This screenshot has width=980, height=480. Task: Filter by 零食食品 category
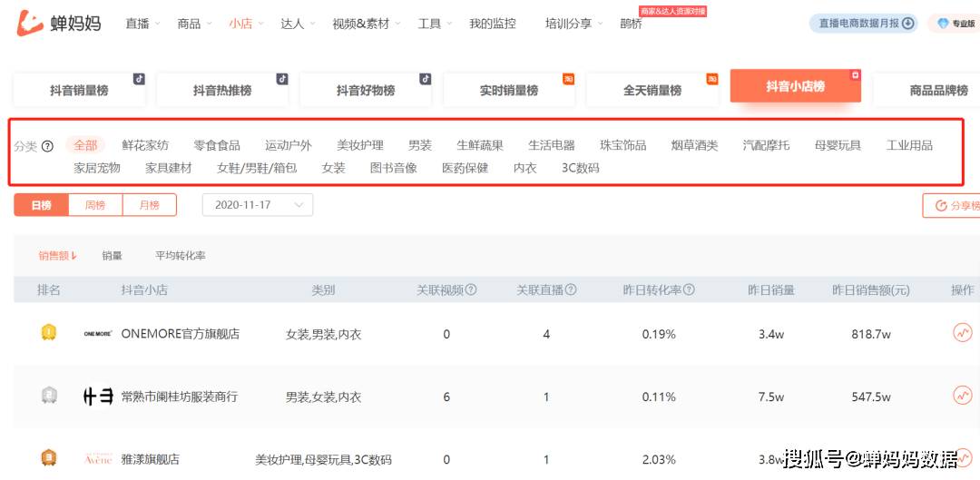tap(217, 145)
